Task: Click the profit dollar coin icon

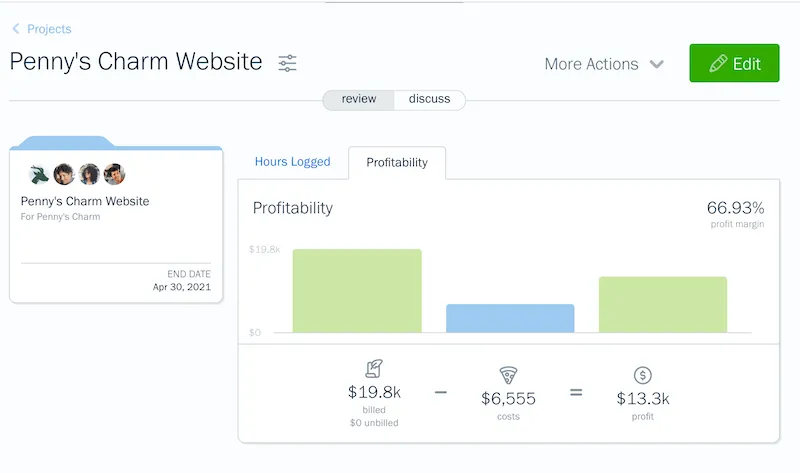Action: click(x=643, y=375)
